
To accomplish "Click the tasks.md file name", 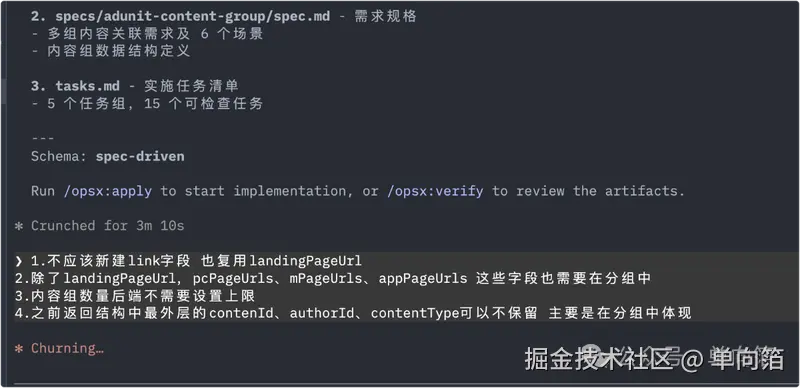I will pyautogui.click(x=87, y=86).
